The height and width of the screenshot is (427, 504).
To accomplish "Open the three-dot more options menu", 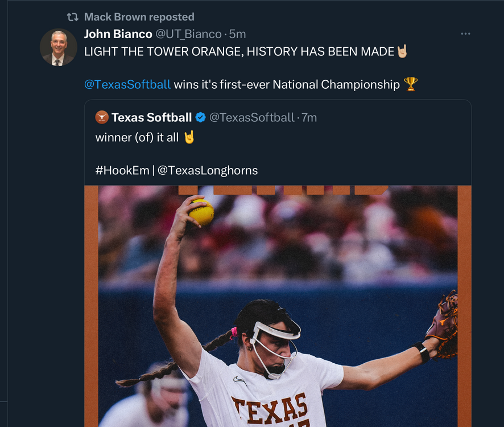I will tap(465, 34).
